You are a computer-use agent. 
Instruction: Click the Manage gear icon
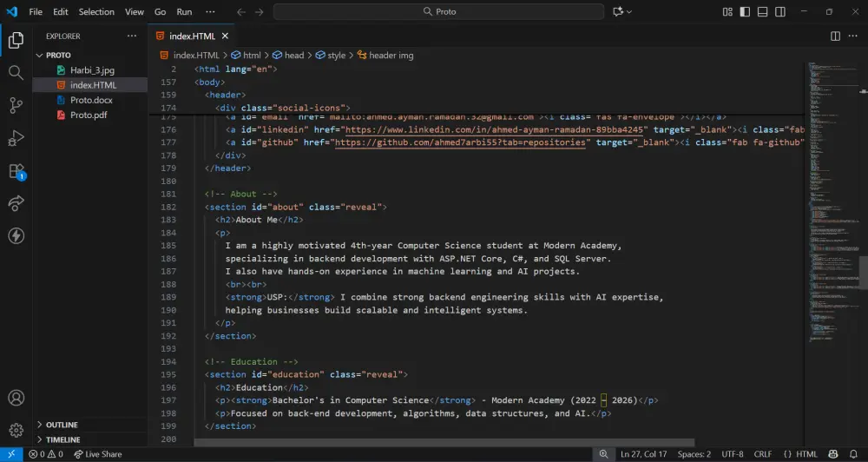point(16,430)
